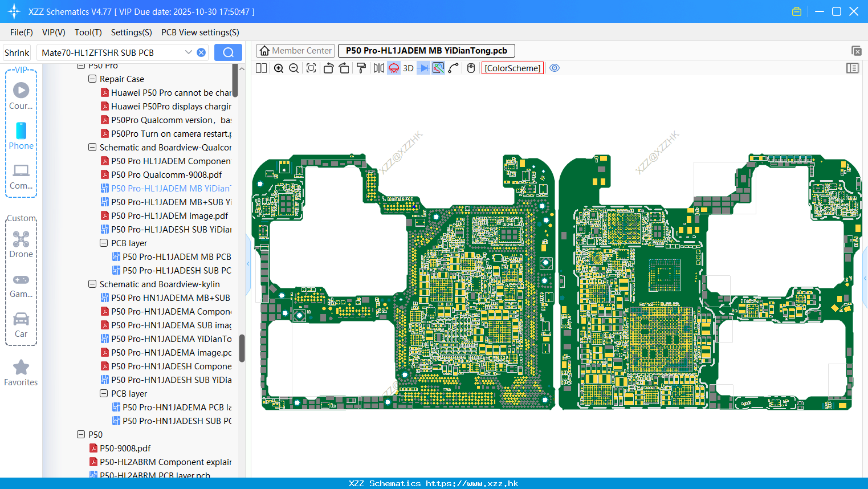Fit the board to window icon
The image size is (868, 489).
click(x=311, y=68)
